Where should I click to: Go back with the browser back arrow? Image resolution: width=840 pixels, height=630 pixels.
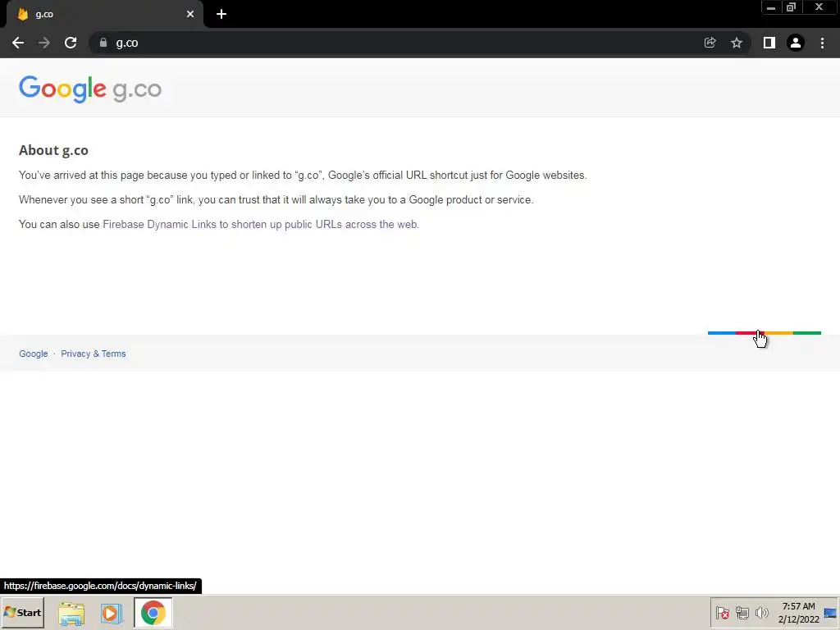click(x=18, y=43)
